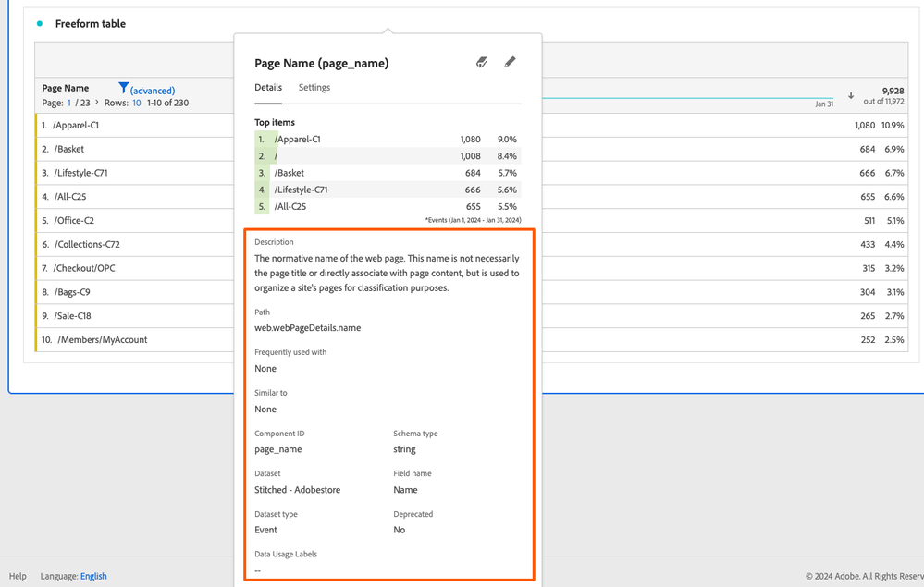
Task: Select the Details tab
Action: (268, 88)
